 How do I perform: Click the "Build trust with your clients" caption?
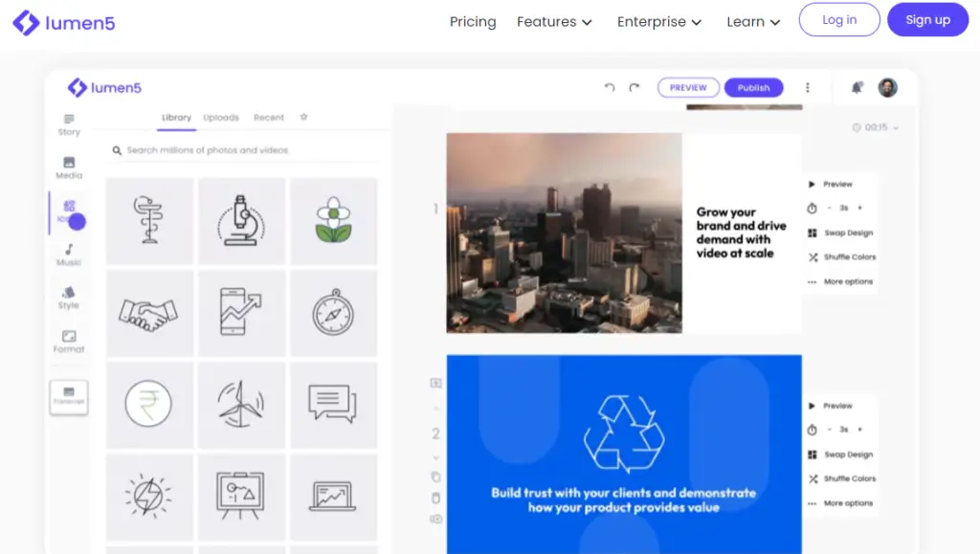pos(624,500)
